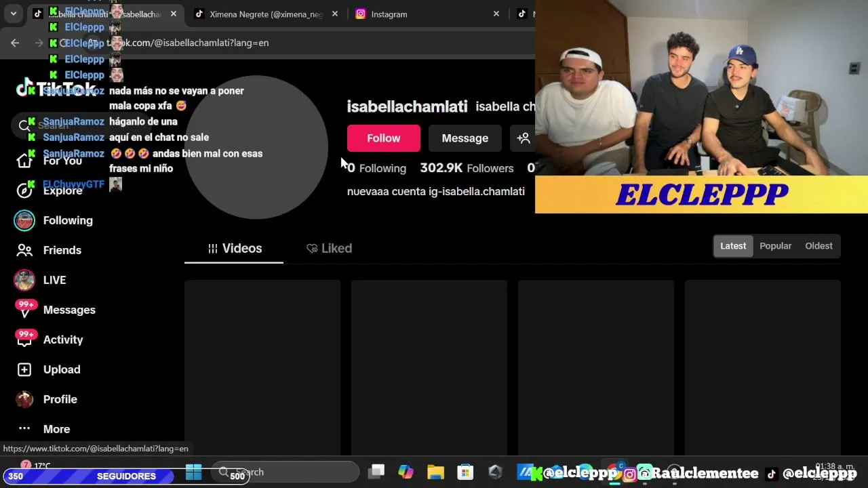Click the add-user icon beside Message

[x=524, y=138]
